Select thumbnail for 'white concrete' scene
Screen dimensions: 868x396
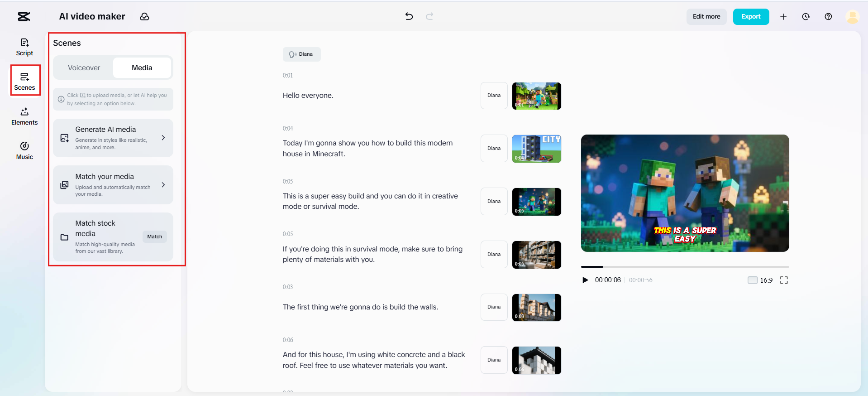pyautogui.click(x=537, y=360)
